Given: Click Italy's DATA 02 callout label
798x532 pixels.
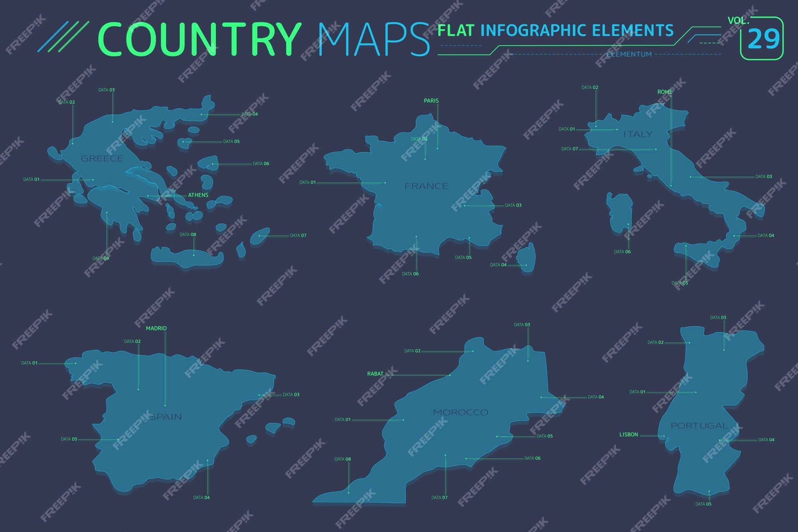Looking at the screenshot, I should (x=590, y=87).
